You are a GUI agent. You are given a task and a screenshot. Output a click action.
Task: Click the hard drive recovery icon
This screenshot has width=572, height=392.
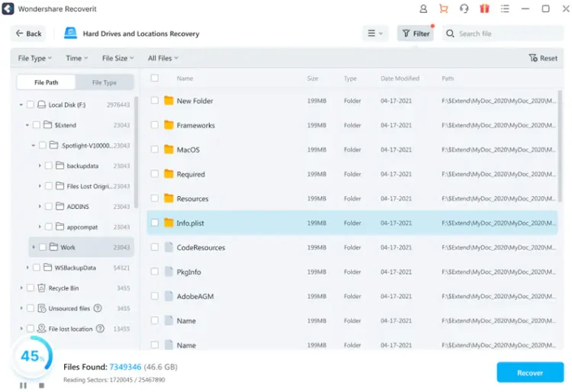point(70,34)
